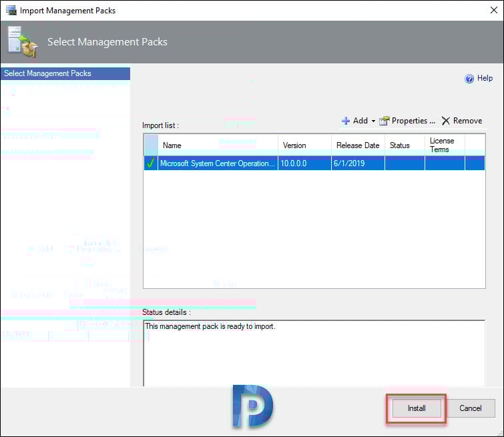Image resolution: width=504 pixels, height=437 pixels.
Task: Click the 10.0.0.0 version cell
Action: click(x=304, y=163)
